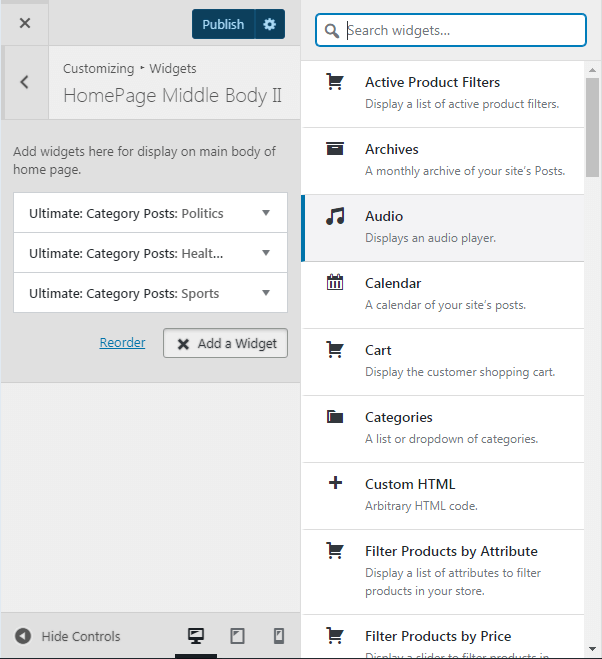Open publish settings gear icon
This screenshot has width=602, height=659.
[x=269, y=24]
